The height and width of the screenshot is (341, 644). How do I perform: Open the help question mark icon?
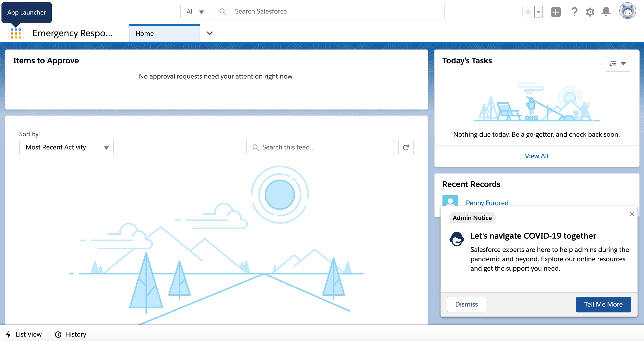(574, 12)
